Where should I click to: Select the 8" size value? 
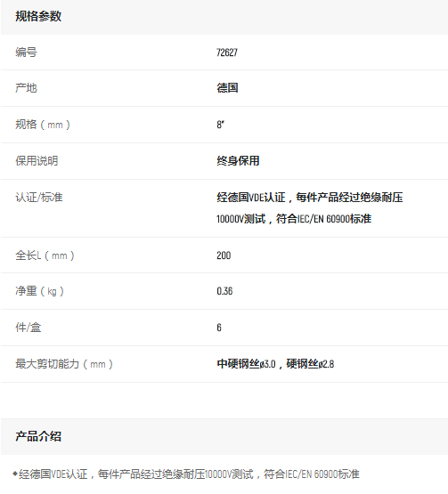(220, 125)
